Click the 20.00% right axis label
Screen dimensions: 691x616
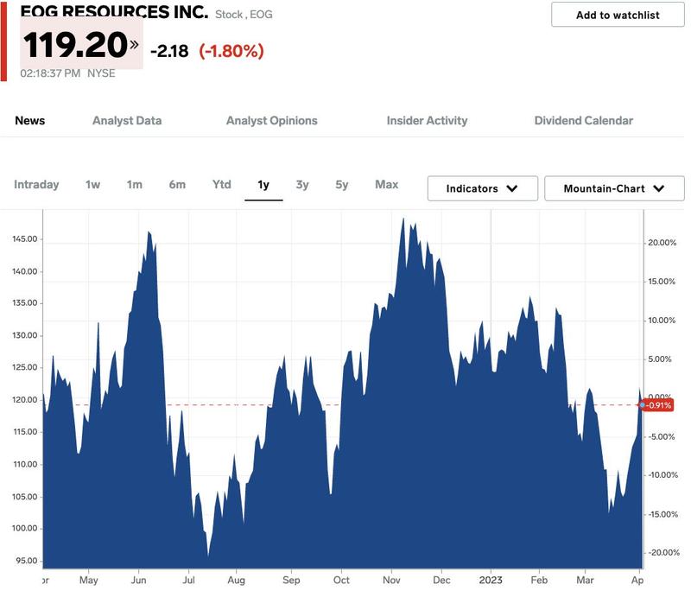[662, 243]
